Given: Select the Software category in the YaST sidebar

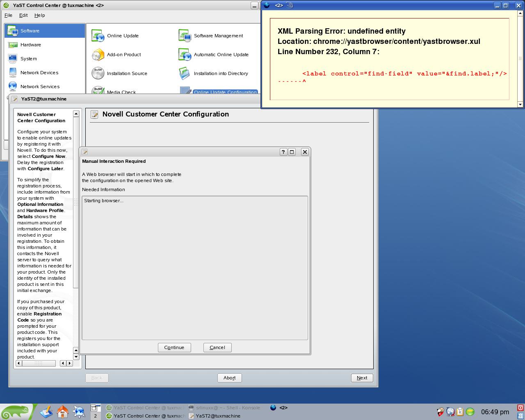Looking at the screenshot, I should pyautogui.click(x=45, y=31).
